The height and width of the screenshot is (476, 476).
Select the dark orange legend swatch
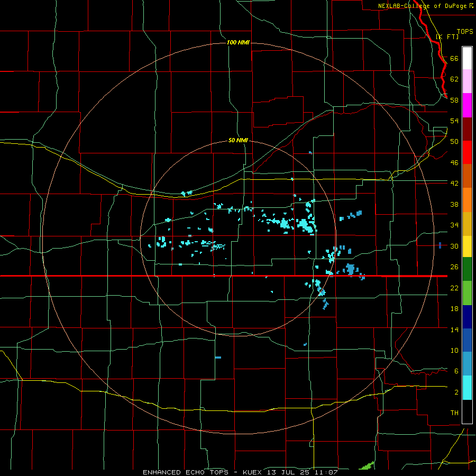[x=467, y=176]
